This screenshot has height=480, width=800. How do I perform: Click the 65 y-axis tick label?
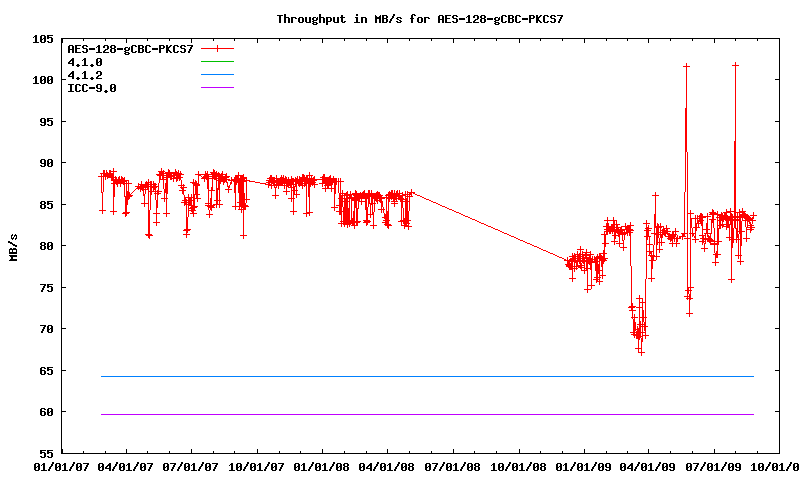click(x=46, y=371)
